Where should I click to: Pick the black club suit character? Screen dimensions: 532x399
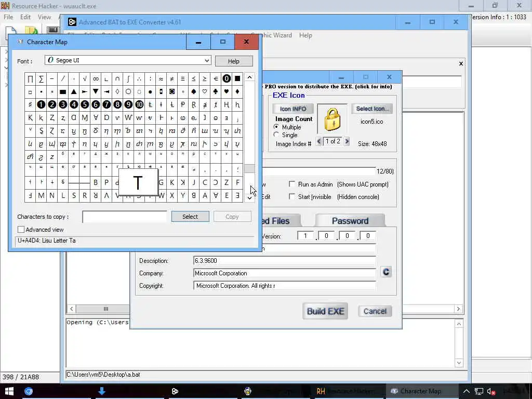[x=216, y=91]
